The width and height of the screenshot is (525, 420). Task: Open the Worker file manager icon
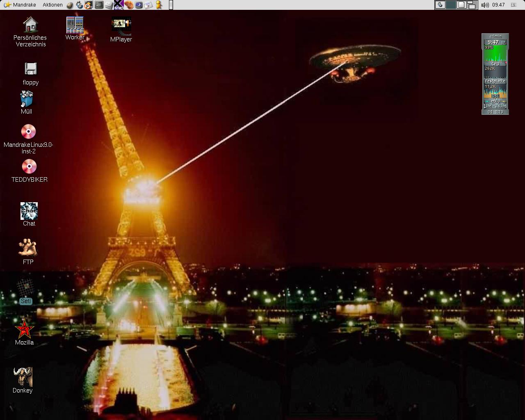pos(75,28)
